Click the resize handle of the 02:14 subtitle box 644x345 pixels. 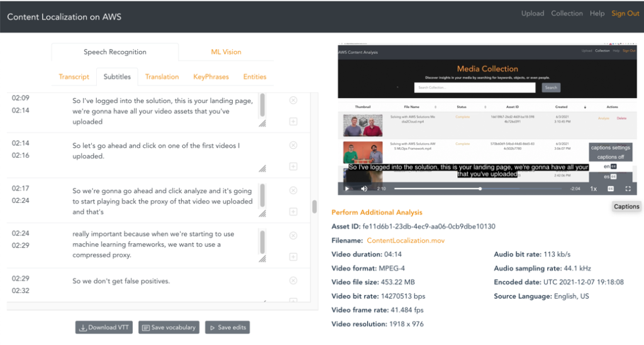262,168
